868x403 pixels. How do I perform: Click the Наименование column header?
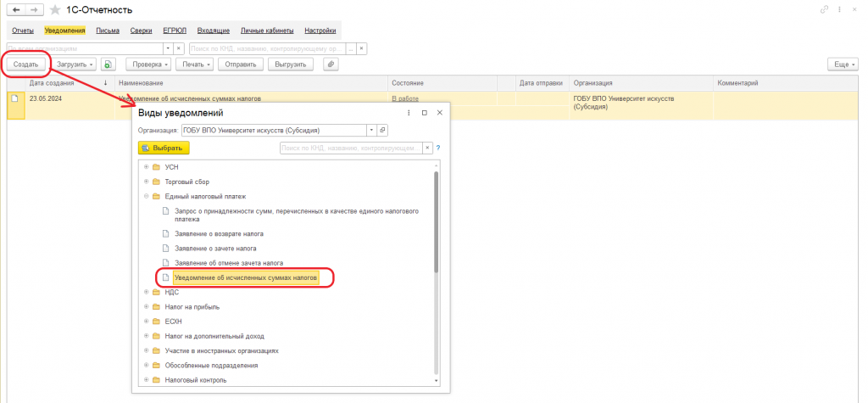click(x=251, y=83)
